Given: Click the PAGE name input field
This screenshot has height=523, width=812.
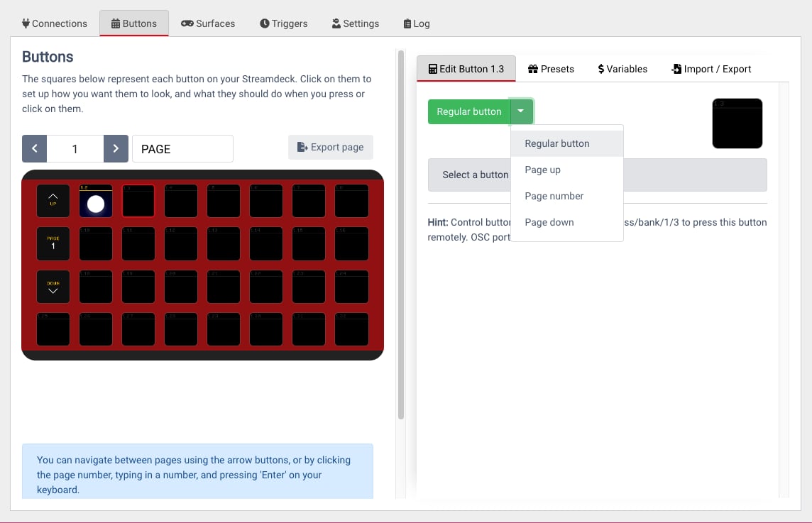Looking at the screenshot, I should point(182,148).
